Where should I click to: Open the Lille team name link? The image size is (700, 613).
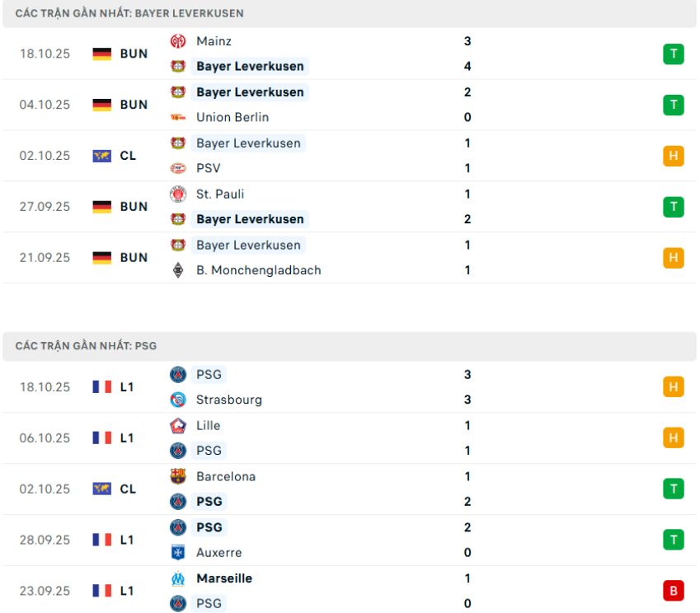pos(208,425)
